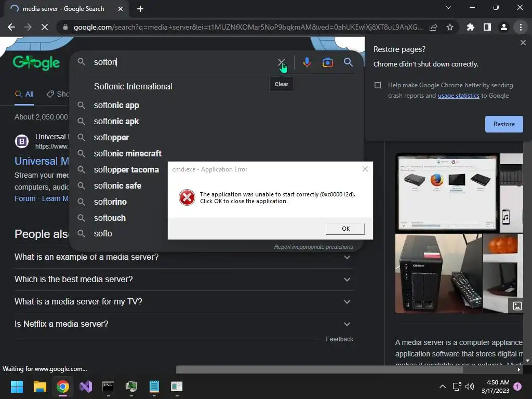This screenshot has width=532, height=399.
Task: Click the horizontal scrollbar right arrow
Action: tap(519, 370)
